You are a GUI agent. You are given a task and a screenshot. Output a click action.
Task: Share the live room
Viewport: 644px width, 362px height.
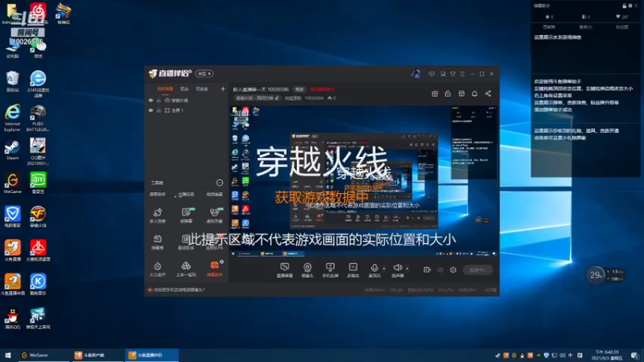[x=488, y=93]
